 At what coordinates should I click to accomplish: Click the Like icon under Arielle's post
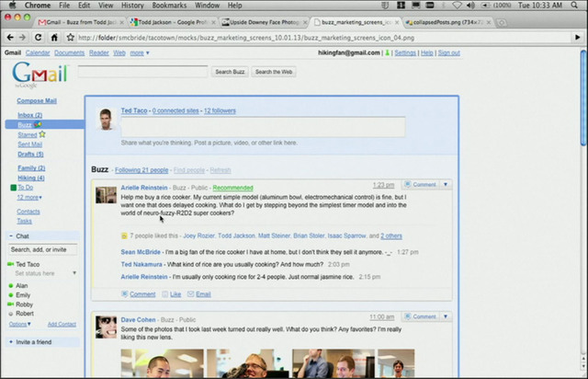[x=165, y=294]
